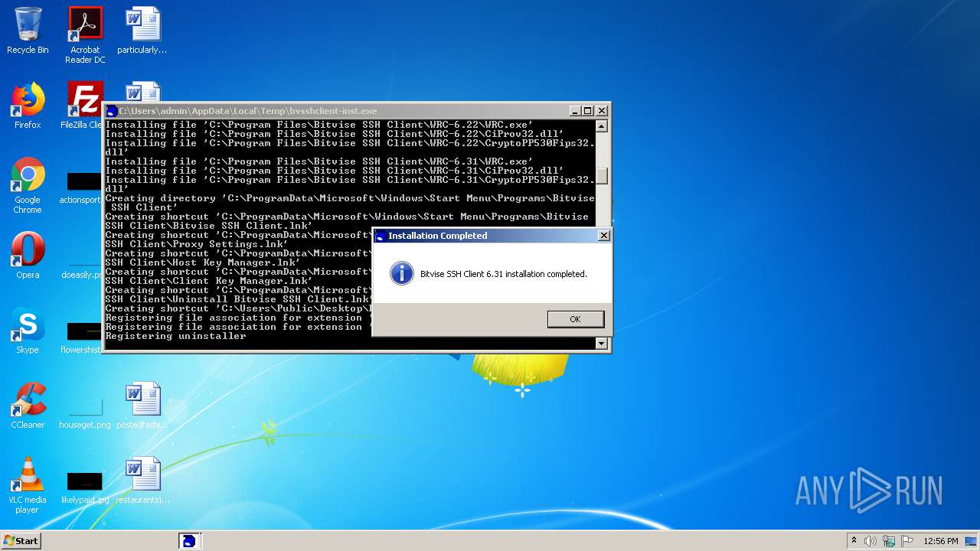980x551 pixels.
Task: Click the Show desktop button
Action: click(971, 541)
